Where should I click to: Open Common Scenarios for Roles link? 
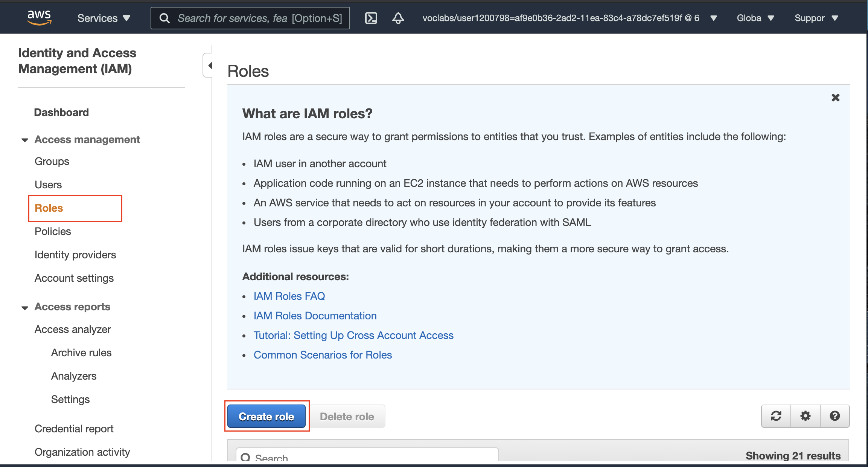pos(323,355)
